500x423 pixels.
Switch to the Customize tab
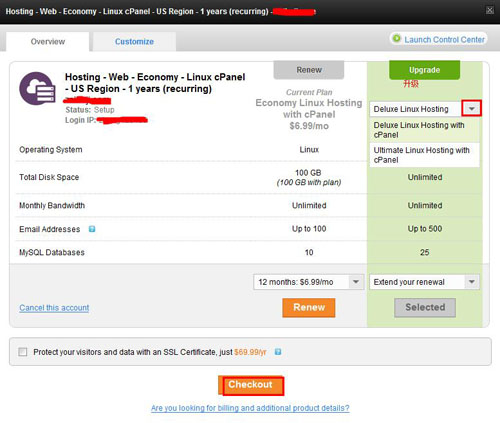pos(134,42)
